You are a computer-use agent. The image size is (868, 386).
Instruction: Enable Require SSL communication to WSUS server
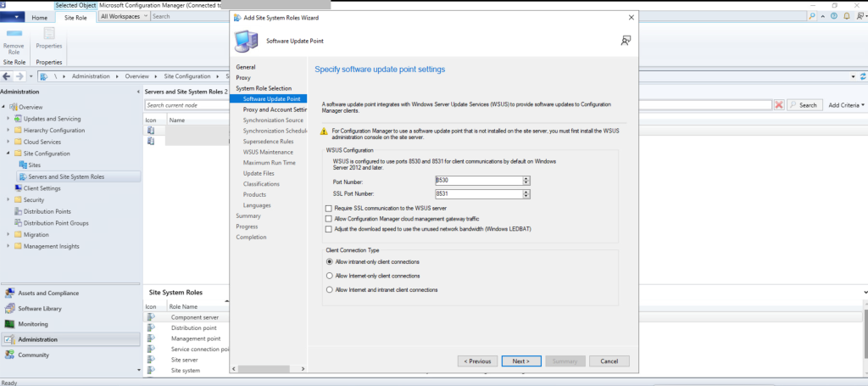pyautogui.click(x=329, y=209)
